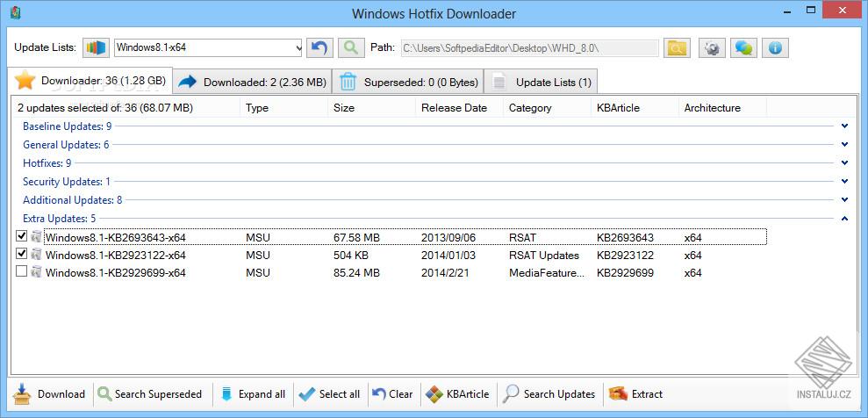Select the Windows8.1-KB2929699-x64 row name
The height and width of the screenshot is (418, 868).
pos(115,272)
